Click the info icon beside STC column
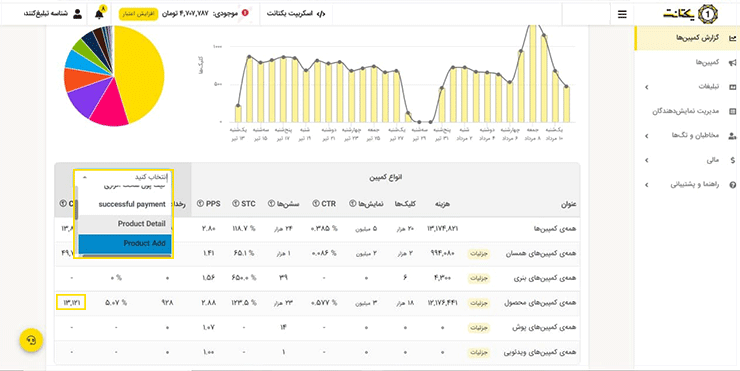Screen dimensions: 740x371 point(235,204)
